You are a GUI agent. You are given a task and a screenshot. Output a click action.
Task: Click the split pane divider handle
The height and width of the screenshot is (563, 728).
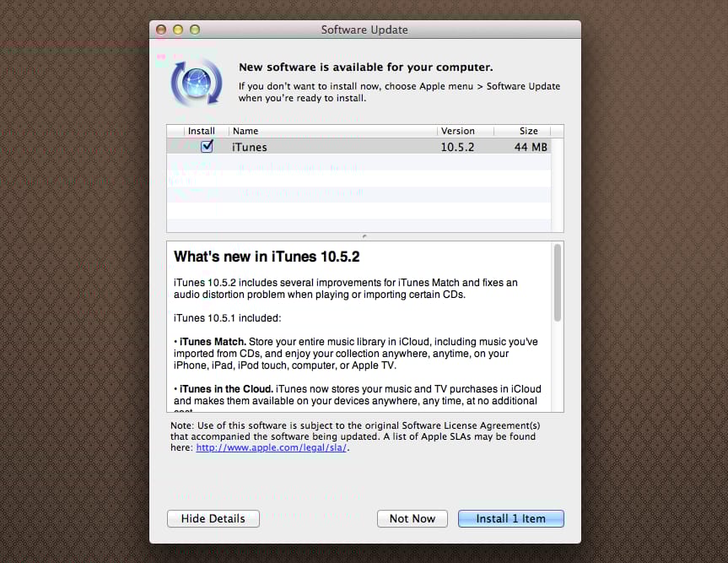(x=364, y=236)
